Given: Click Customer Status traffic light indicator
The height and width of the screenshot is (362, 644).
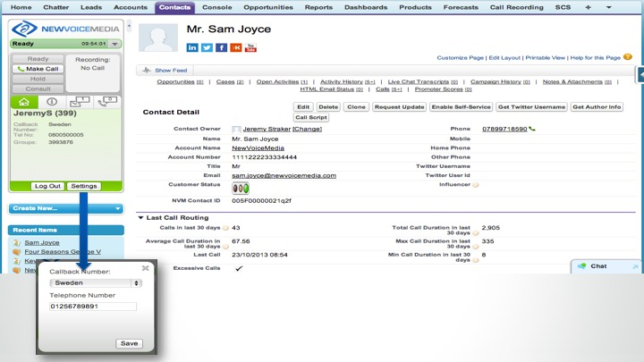Looking at the screenshot, I should [241, 189].
